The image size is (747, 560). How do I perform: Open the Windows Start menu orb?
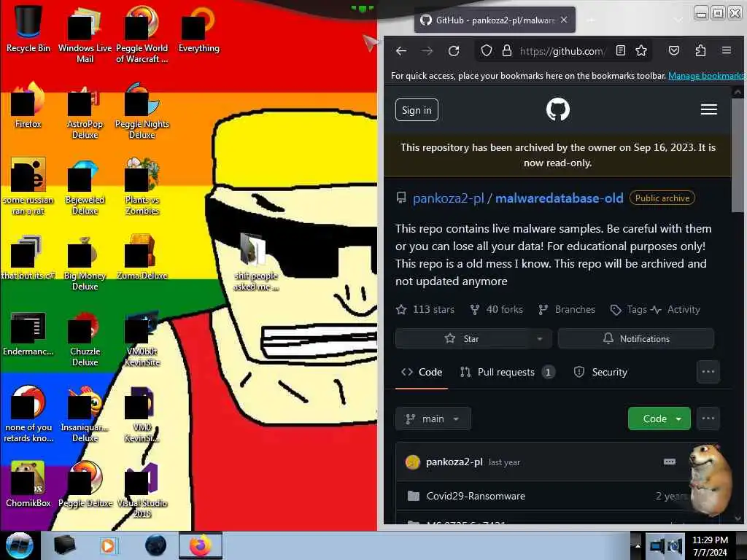coord(19,545)
